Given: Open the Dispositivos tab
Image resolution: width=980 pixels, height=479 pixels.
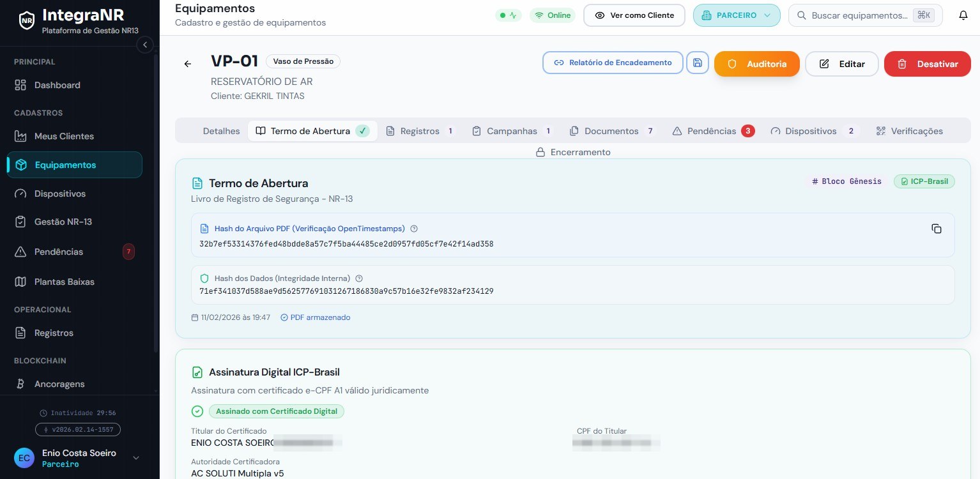Looking at the screenshot, I should [x=814, y=131].
